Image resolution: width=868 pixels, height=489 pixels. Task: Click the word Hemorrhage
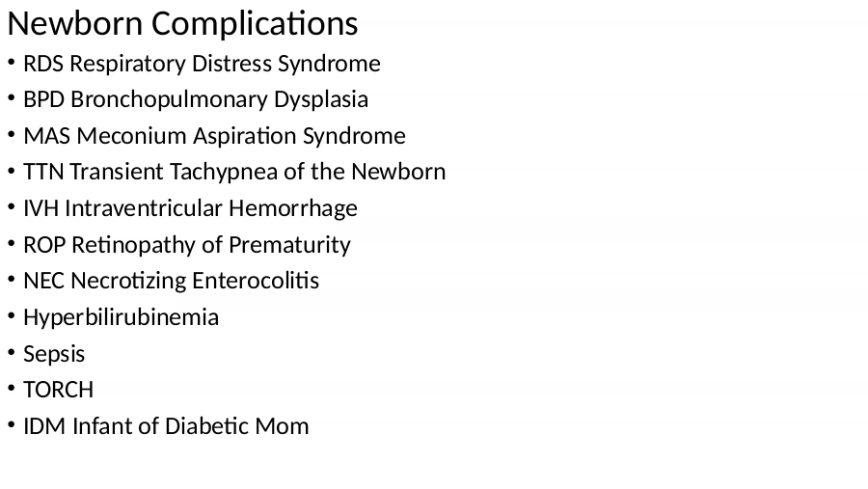coord(293,208)
